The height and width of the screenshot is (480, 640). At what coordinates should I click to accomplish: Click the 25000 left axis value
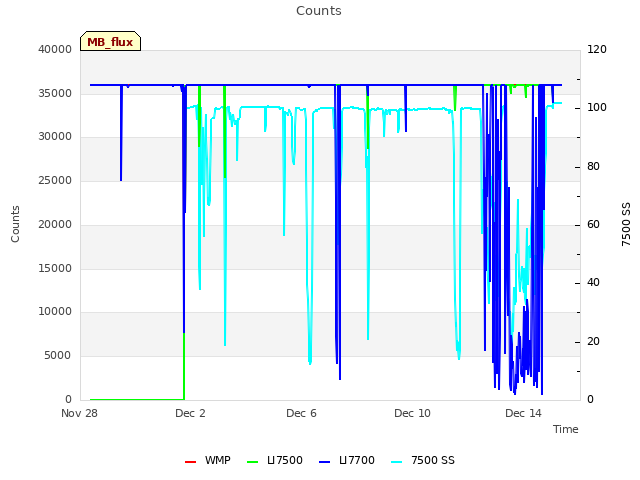(55, 180)
